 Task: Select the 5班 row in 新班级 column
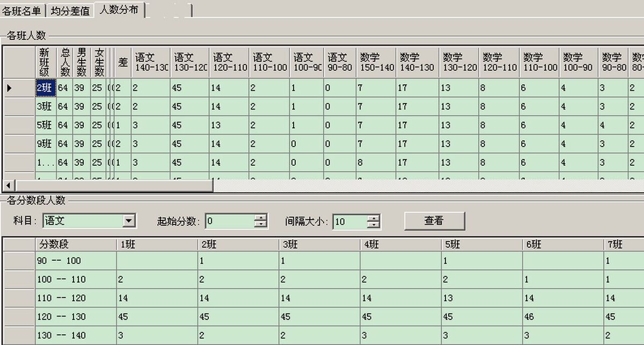point(45,125)
